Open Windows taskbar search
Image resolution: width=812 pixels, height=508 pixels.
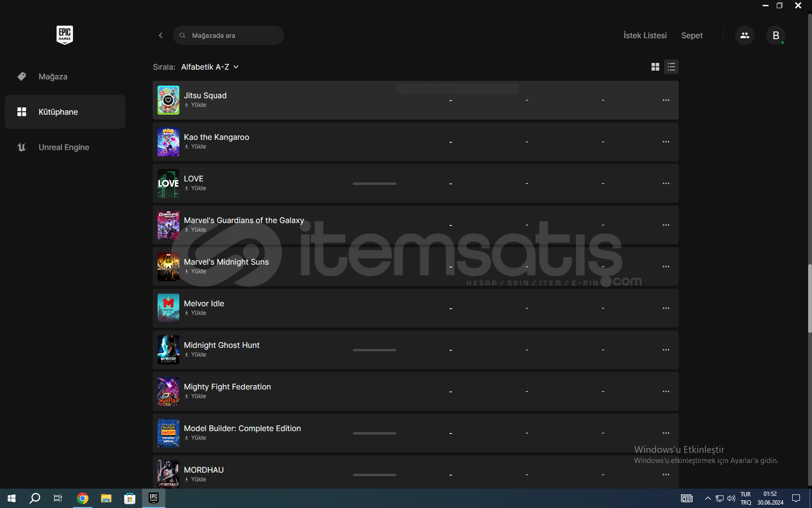[35, 498]
